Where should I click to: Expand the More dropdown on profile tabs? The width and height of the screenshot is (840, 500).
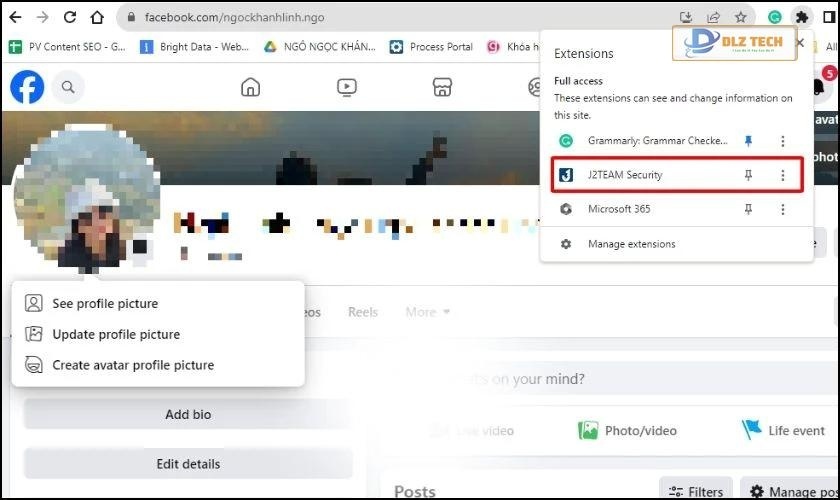427,312
